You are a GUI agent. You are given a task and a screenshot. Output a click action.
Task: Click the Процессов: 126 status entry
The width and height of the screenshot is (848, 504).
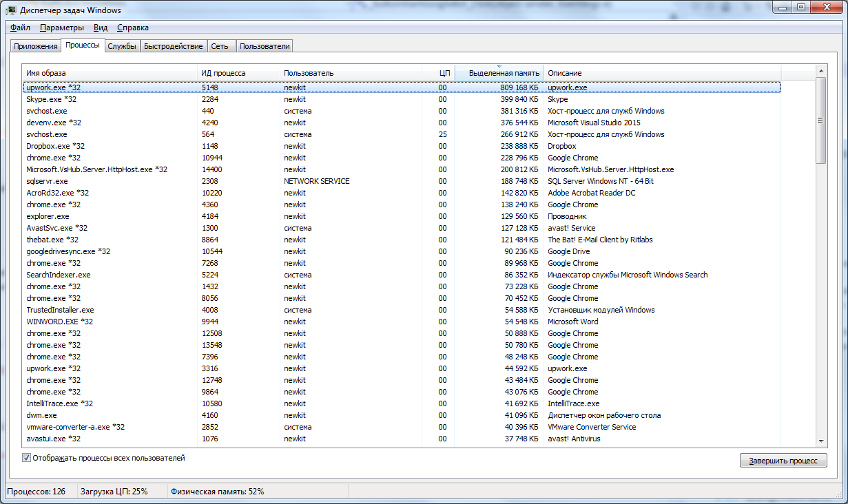pyautogui.click(x=36, y=492)
